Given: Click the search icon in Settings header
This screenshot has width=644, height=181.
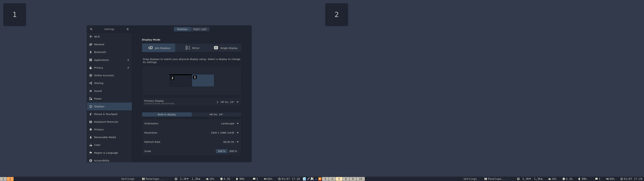Looking at the screenshot, I should (x=91, y=29).
